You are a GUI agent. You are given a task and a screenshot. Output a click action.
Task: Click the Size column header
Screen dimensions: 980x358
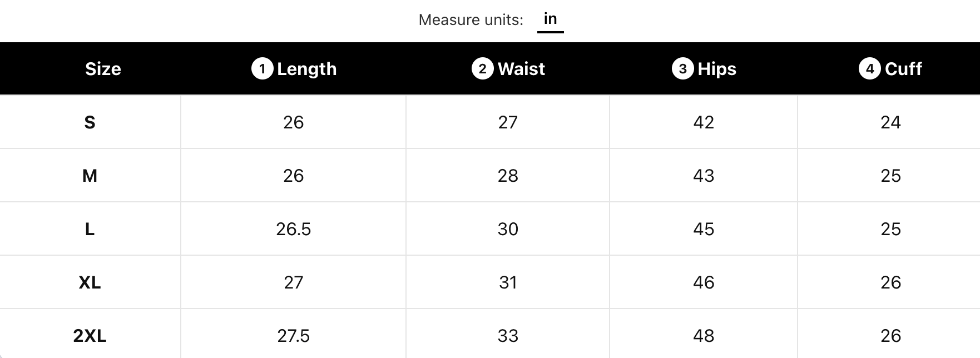pyautogui.click(x=103, y=69)
